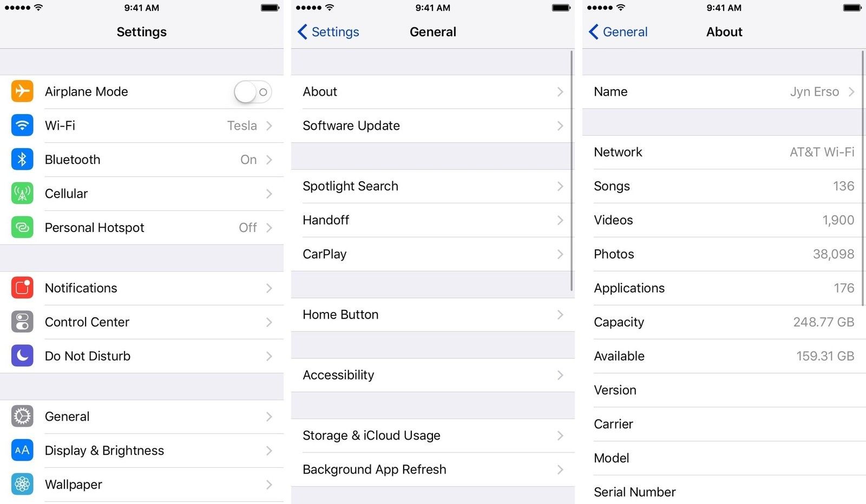Tap the Personal Hotspot link icon
866x504 pixels.
click(22, 228)
